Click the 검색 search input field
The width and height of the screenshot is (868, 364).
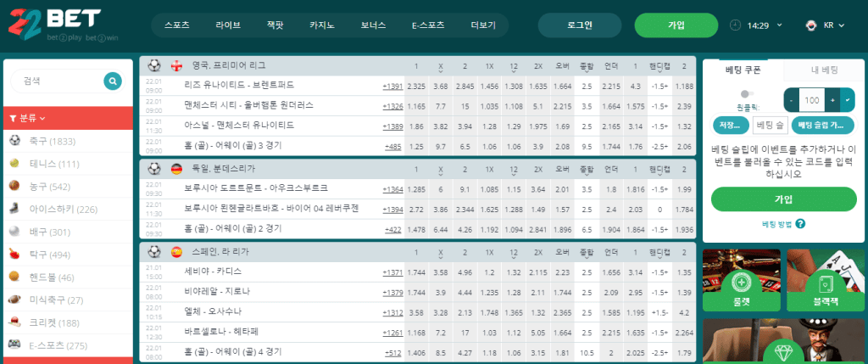click(58, 81)
